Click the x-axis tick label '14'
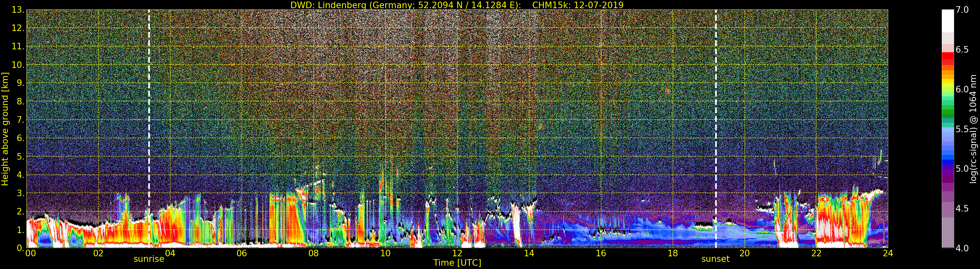This screenshot has width=980, height=269. pyautogui.click(x=529, y=253)
